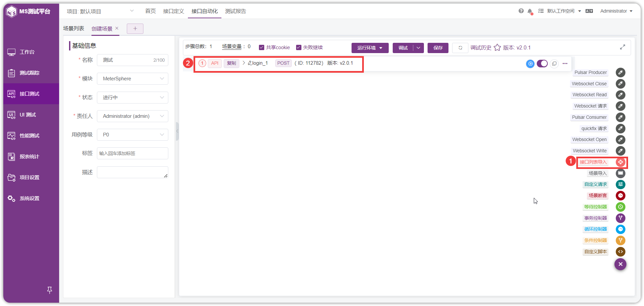Open the 模块 MeterSphere dropdown

(x=132, y=79)
